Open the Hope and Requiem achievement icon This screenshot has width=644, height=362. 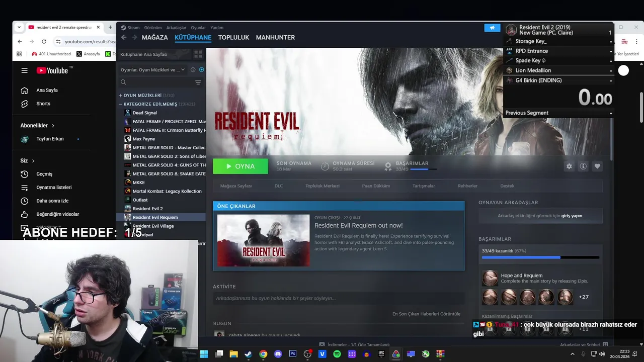pos(490,278)
